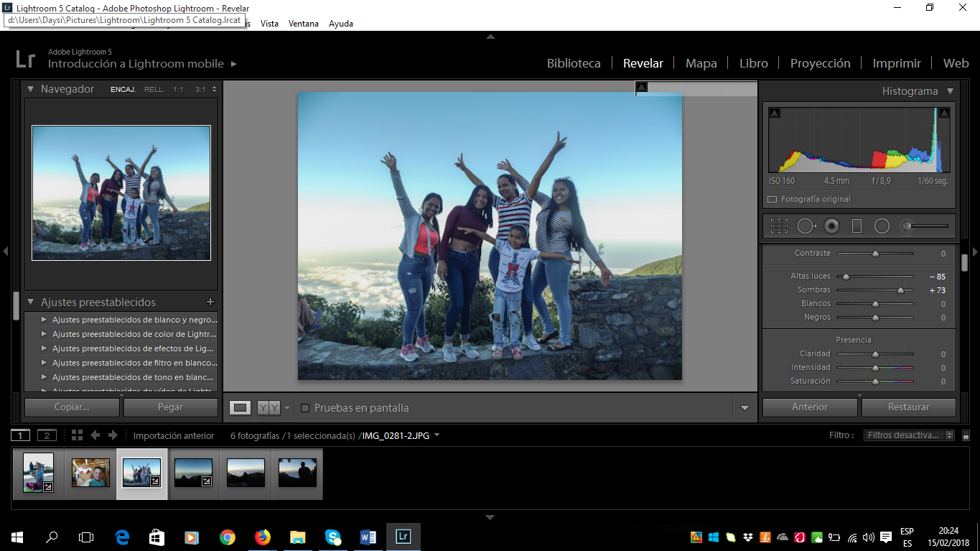Image resolution: width=980 pixels, height=551 pixels.
Task: Open Lightroom from the Windows taskbar
Action: (x=403, y=537)
